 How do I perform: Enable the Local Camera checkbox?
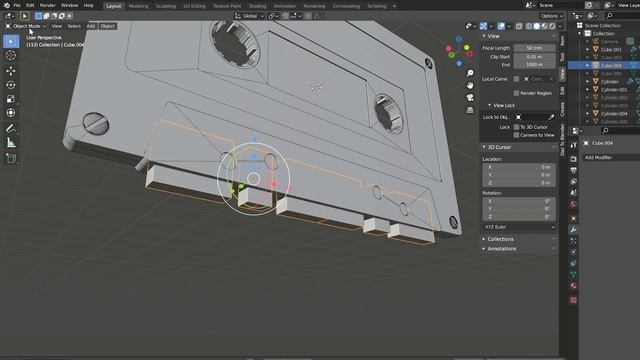point(516,79)
